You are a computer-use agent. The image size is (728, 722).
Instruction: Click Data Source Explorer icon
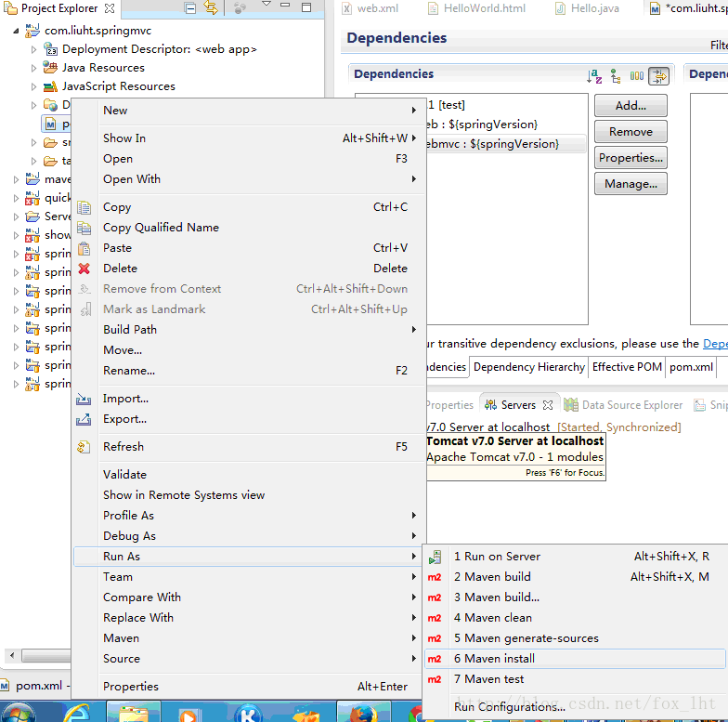571,405
